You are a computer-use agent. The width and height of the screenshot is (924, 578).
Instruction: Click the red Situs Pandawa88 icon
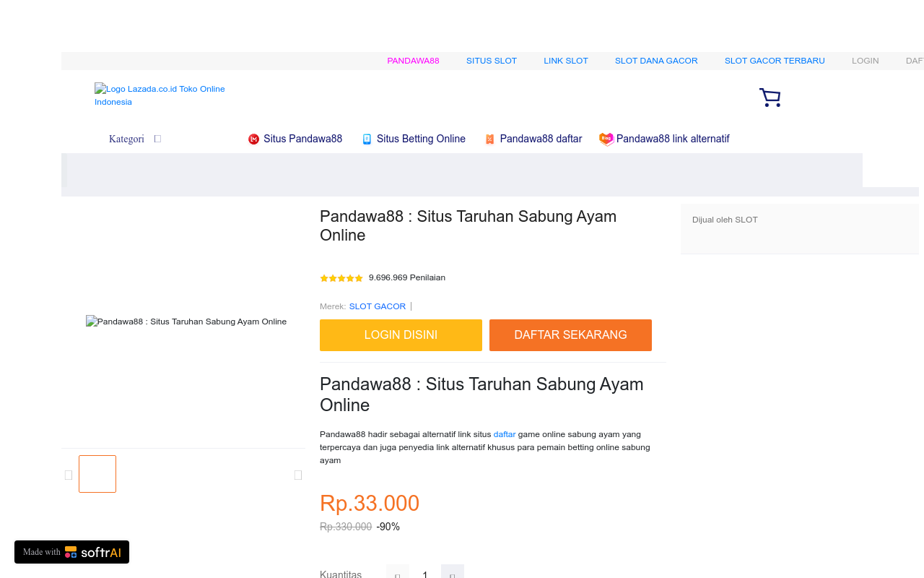[253, 139]
